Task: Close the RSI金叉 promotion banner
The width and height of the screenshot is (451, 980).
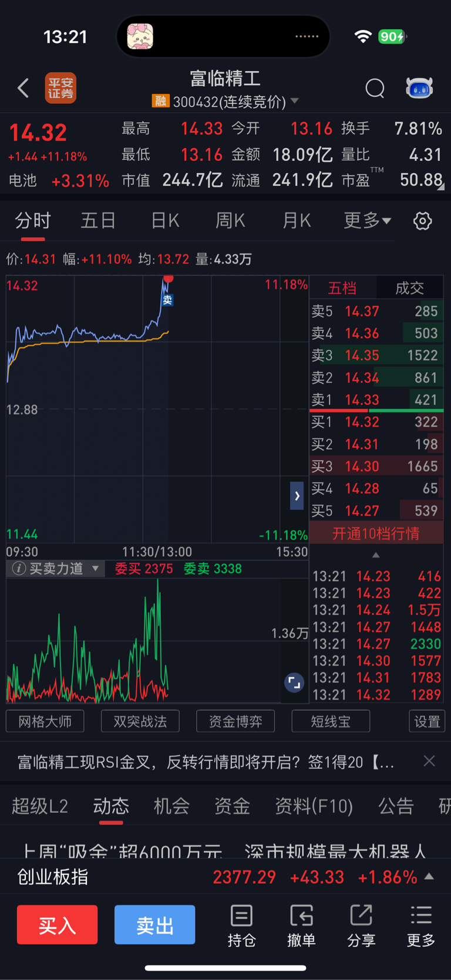Action: coord(429,761)
